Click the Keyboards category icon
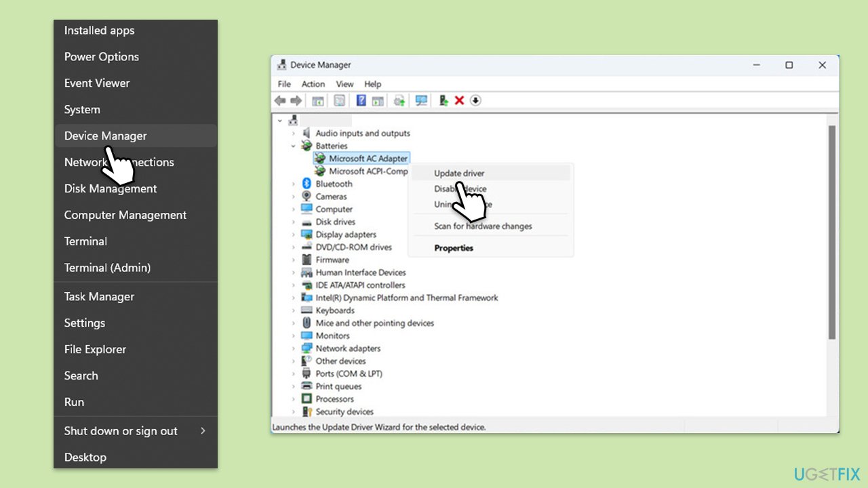This screenshot has width=868, height=488. pyautogui.click(x=307, y=310)
